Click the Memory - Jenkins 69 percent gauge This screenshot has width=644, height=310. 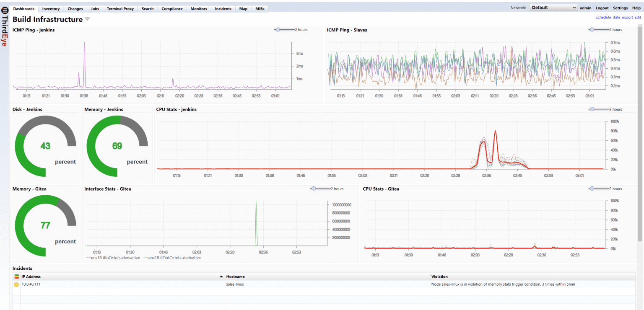pyautogui.click(x=117, y=146)
